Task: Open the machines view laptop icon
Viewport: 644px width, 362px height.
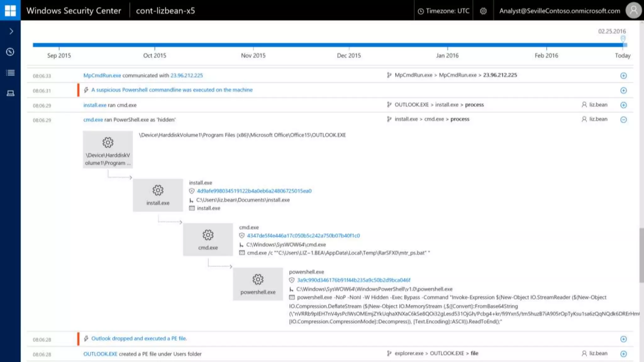Action: click(10, 93)
